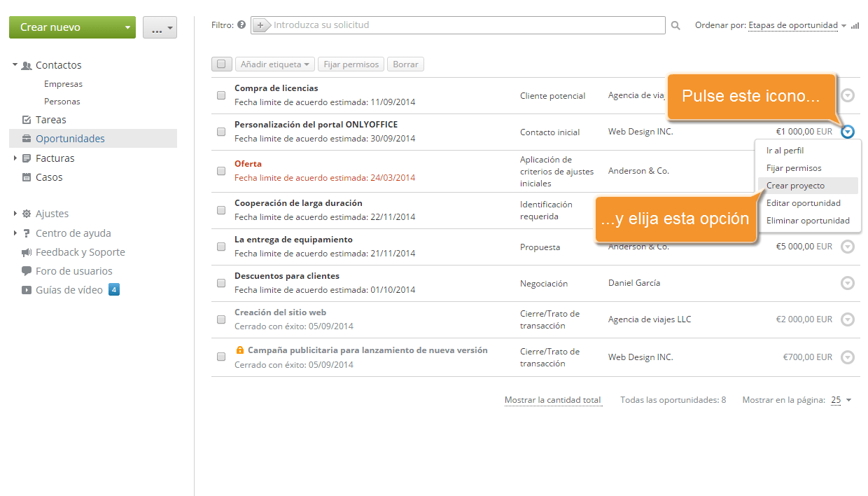
Task: Click the €5 000,00 EUR amount
Action: pos(804,247)
